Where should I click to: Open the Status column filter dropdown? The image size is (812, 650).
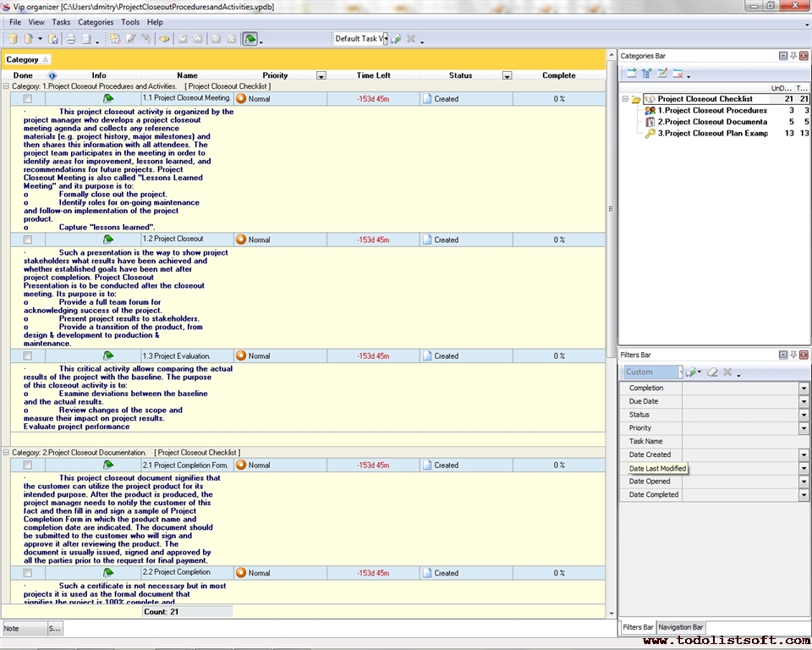(506, 75)
